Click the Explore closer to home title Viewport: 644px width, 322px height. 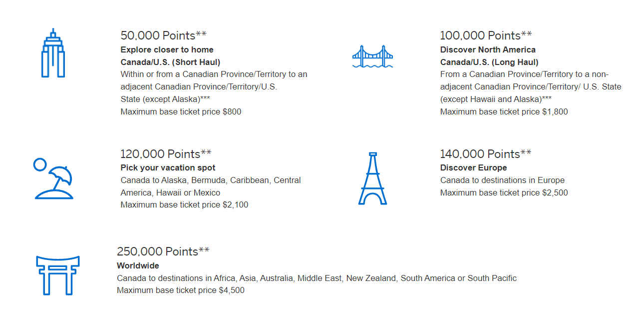pos(167,49)
